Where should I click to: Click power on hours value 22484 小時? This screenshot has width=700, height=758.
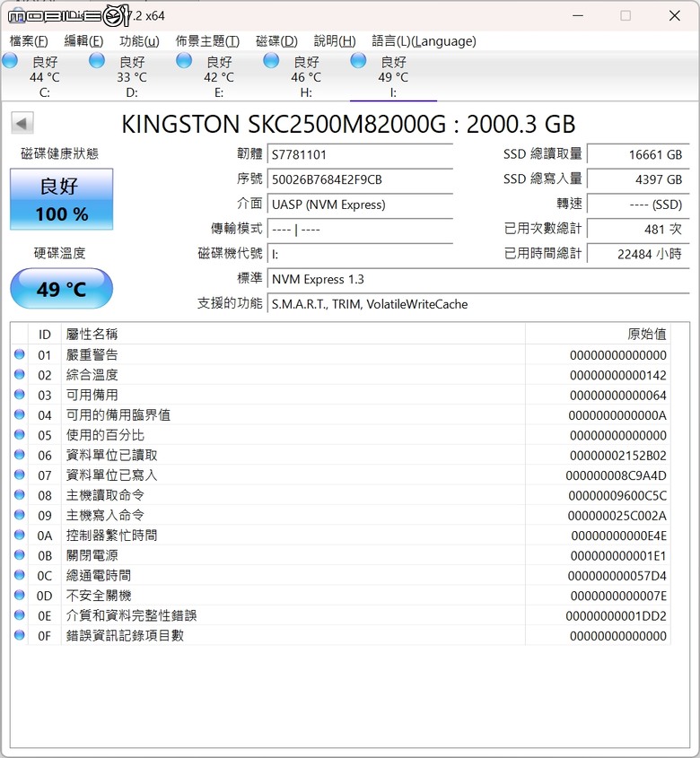(638, 254)
